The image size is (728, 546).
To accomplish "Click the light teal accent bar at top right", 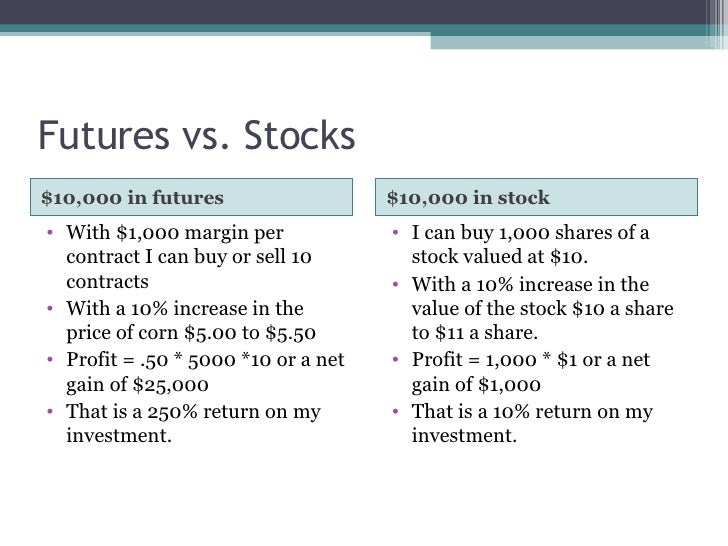I will tap(569, 42).
